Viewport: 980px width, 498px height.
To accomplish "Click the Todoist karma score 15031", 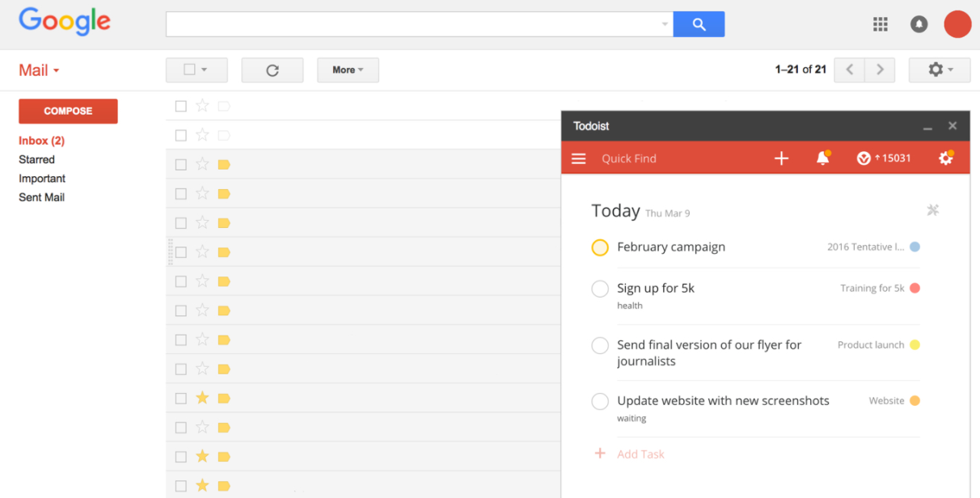I will (x=885, y=158).
